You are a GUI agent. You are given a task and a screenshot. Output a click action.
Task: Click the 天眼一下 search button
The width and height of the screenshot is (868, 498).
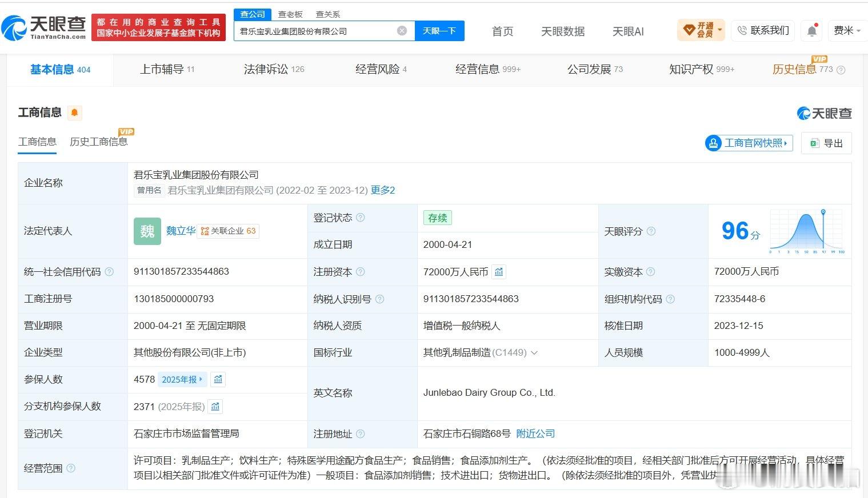pos(439,31)
